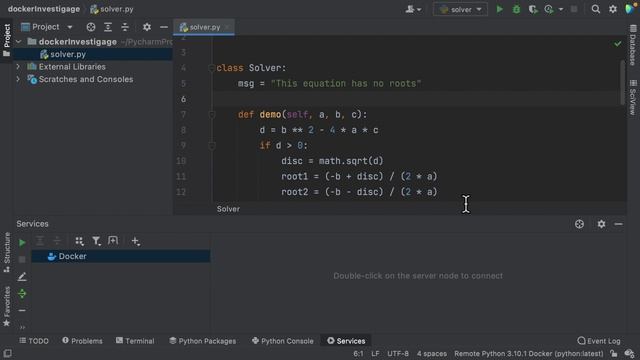Select solver.py in project tree
Screen dimensions: 640x360
click(92, 54)
